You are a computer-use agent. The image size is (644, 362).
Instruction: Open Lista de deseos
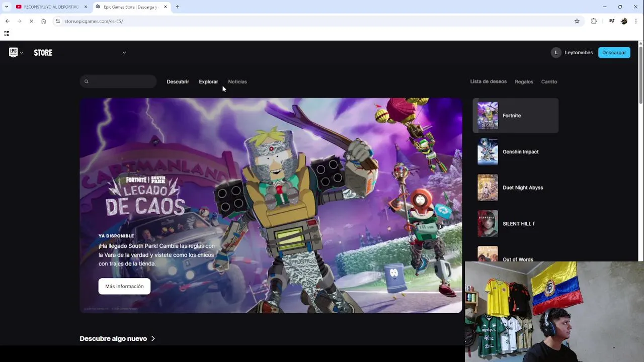489,81
